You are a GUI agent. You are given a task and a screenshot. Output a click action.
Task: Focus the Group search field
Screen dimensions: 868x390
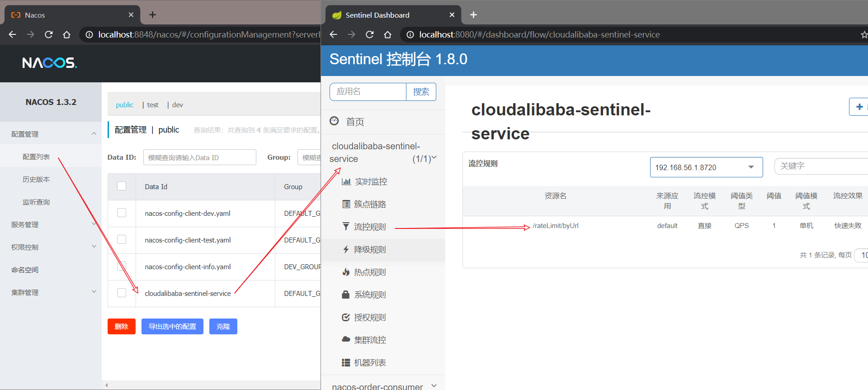309,157
